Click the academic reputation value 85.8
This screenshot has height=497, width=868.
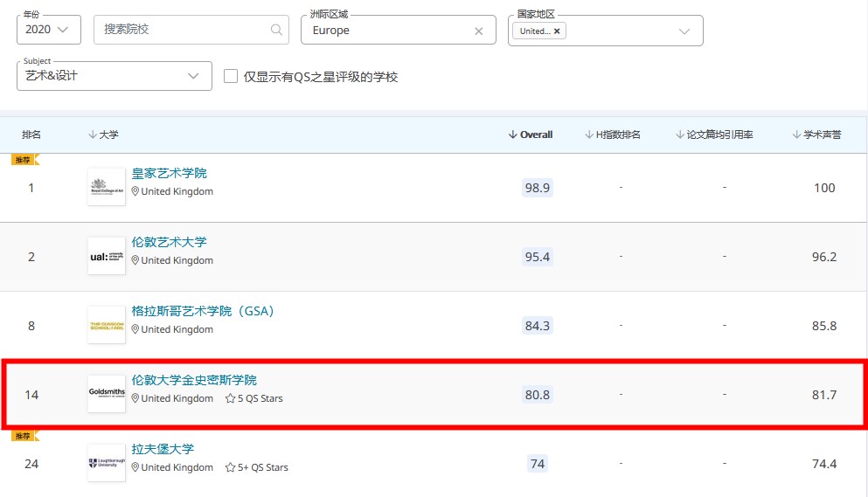tap(824, 326)
